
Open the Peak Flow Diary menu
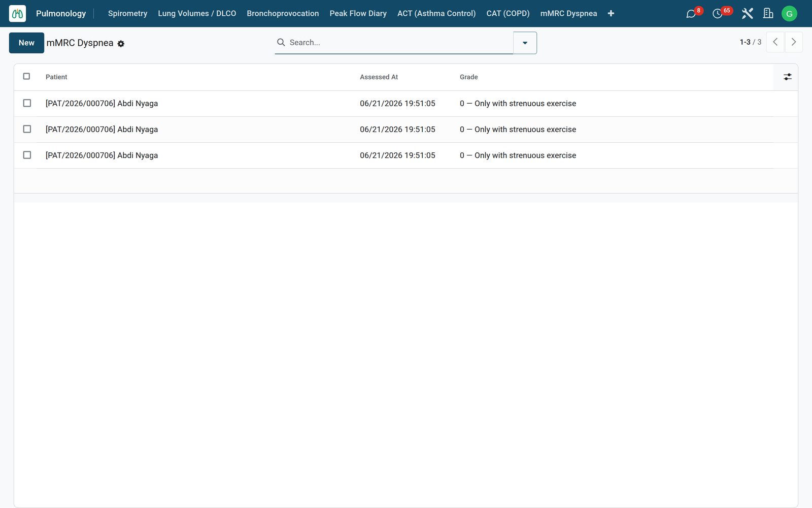pyautogui.click(x=358, y=14)
